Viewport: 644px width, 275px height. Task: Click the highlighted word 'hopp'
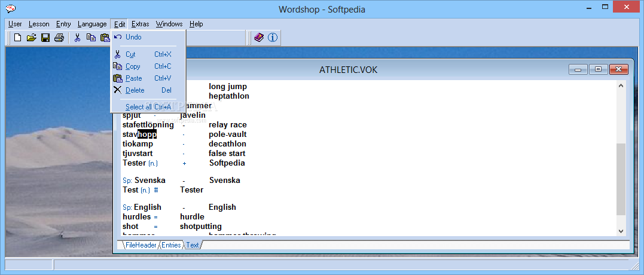[147, 135]
